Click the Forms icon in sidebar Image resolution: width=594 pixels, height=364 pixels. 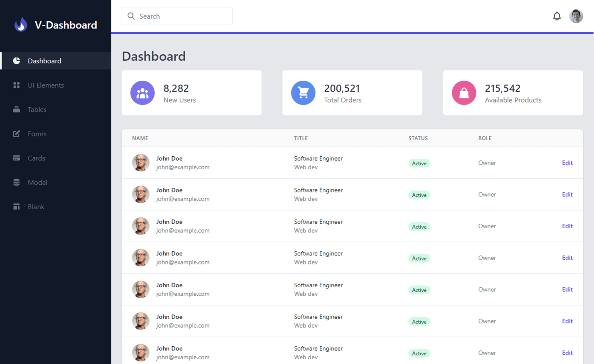coord(16,133)
